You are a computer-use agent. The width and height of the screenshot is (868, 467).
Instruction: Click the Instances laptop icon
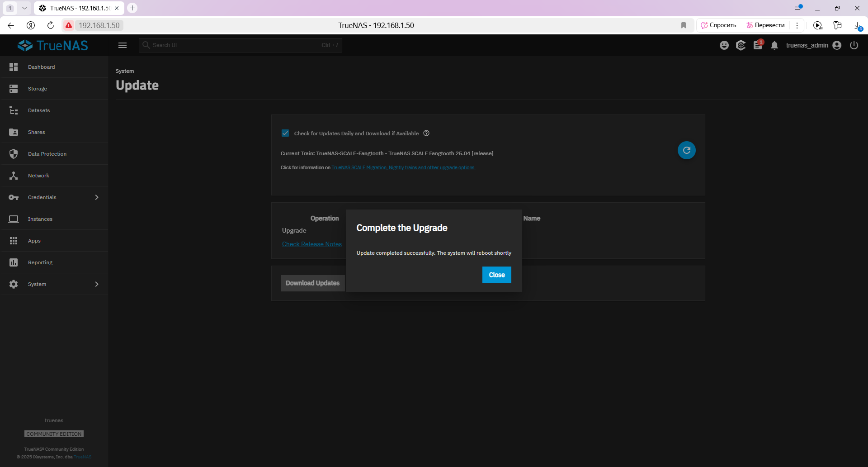coord(14,219)
